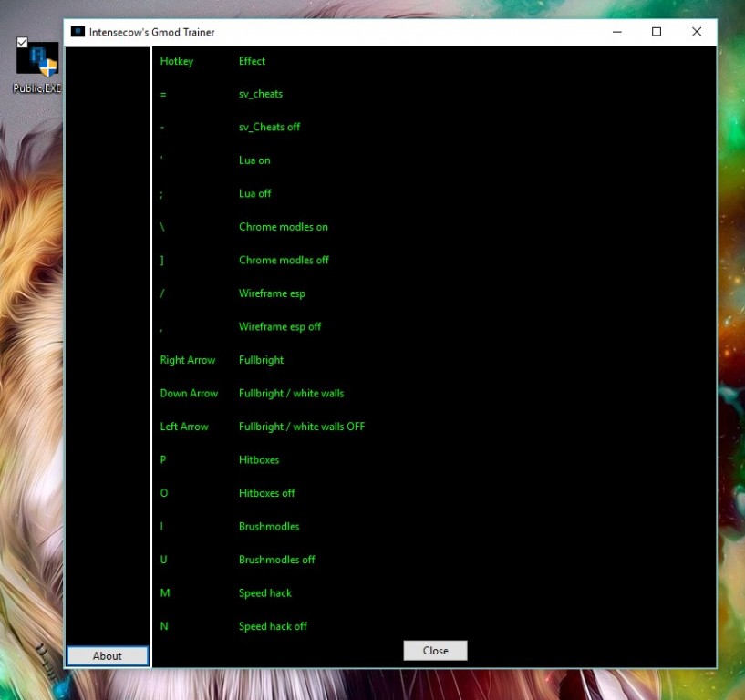Select 'Fullbright / white walls' next to Down Arrow

[x=291, y=394]
